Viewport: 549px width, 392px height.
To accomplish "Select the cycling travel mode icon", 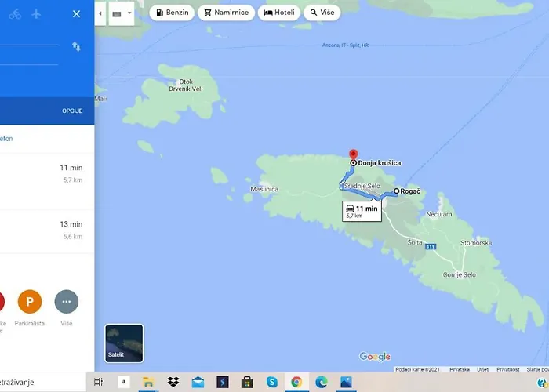I will tap(16, 14).
